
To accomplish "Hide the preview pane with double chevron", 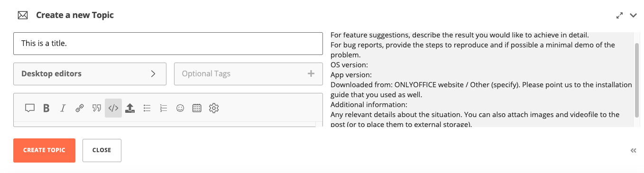I will point(633,151).
